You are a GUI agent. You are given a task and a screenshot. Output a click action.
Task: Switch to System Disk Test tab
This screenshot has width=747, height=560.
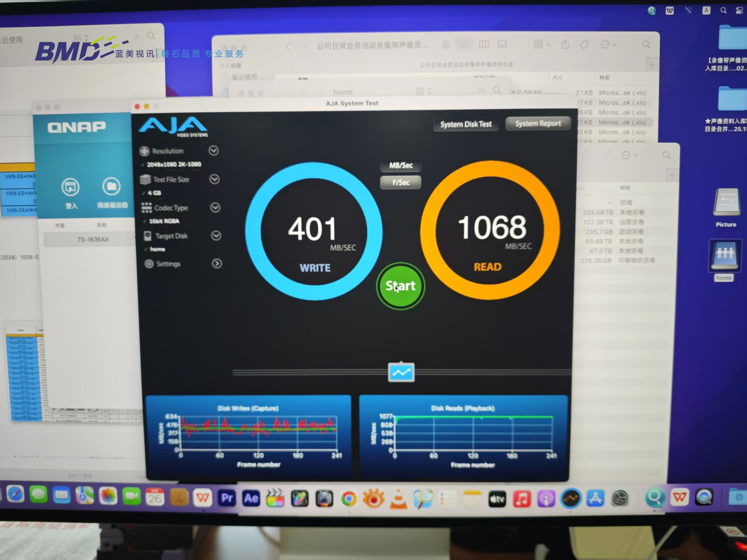pyautogui.click(x=465, y=124)
